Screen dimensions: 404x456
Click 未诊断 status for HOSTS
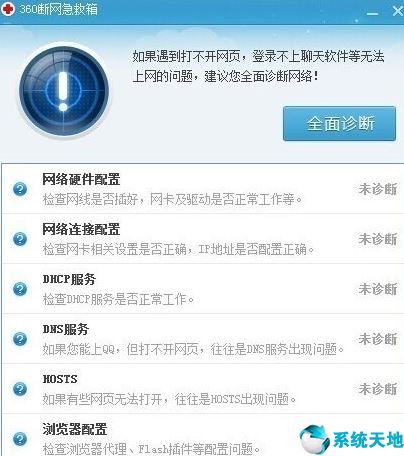pos(378,389)
